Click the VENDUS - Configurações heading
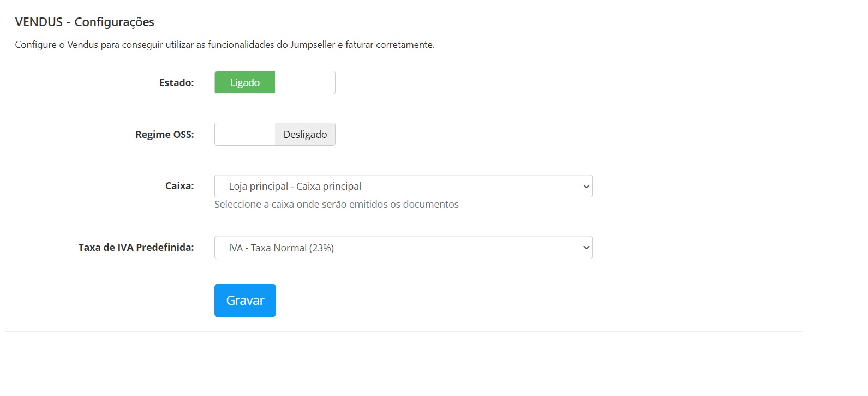 click(85, 22)
